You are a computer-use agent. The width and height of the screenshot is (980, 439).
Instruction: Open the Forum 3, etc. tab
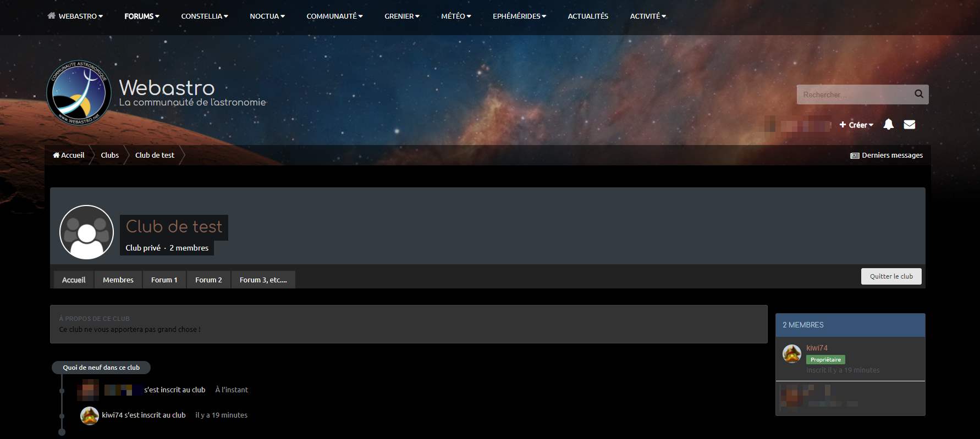coord(263,280)
